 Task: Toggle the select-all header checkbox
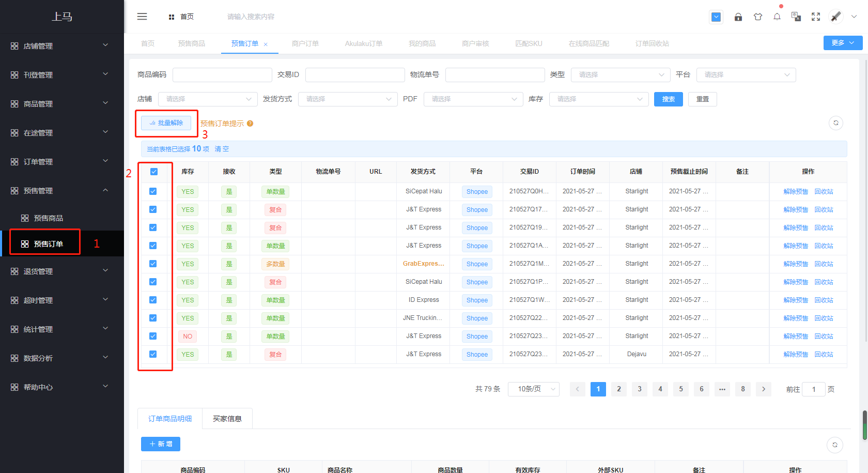pos(154,172)
